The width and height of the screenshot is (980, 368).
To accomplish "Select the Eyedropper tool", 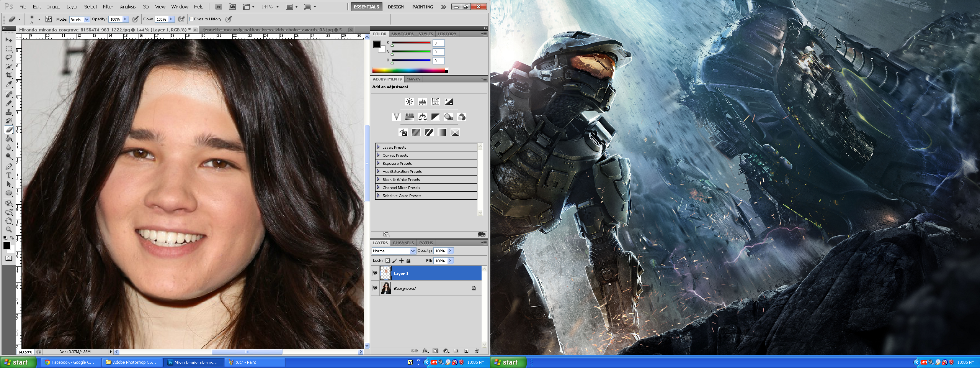I will click(x=9, y=84).
